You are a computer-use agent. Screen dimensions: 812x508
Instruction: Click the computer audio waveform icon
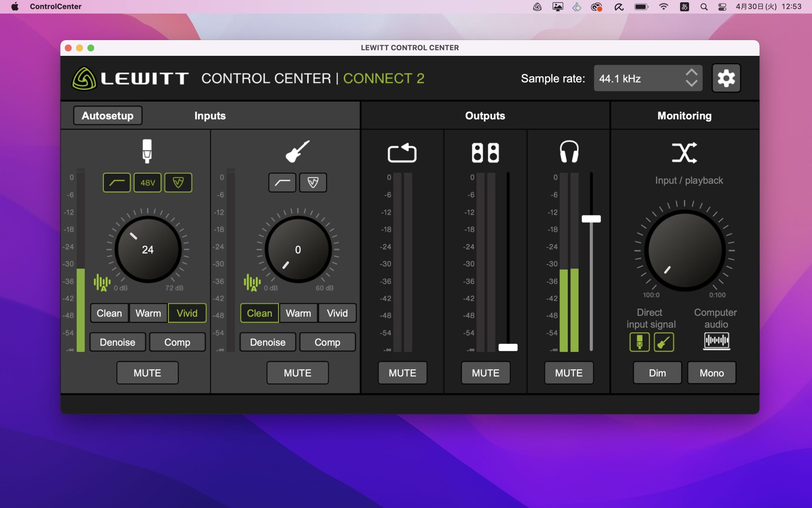click(x=717, y=341)
